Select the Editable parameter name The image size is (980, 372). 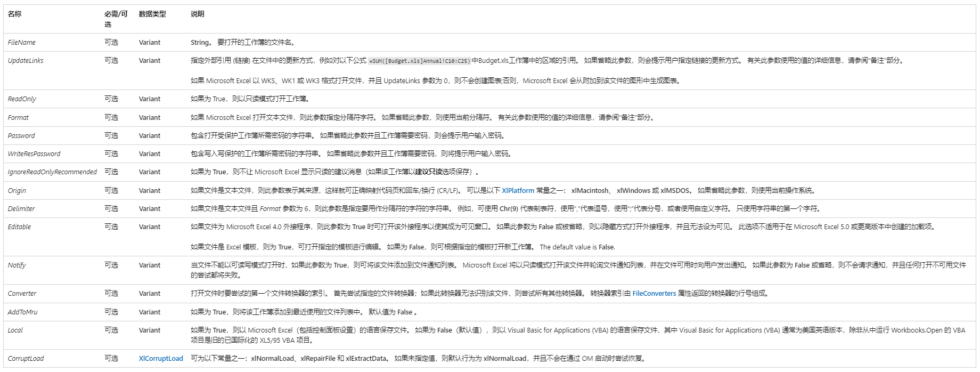point(19,227)
